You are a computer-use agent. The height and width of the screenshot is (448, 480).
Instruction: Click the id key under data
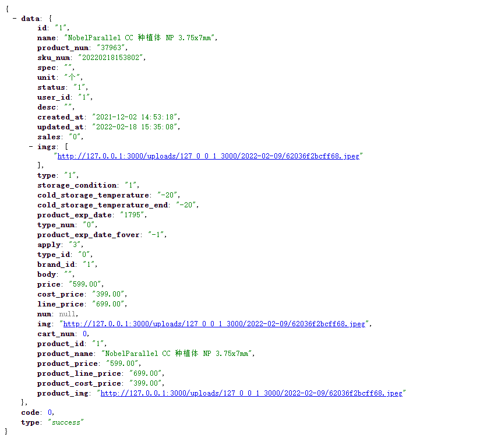pyautogui.click(x=42, y=28)
